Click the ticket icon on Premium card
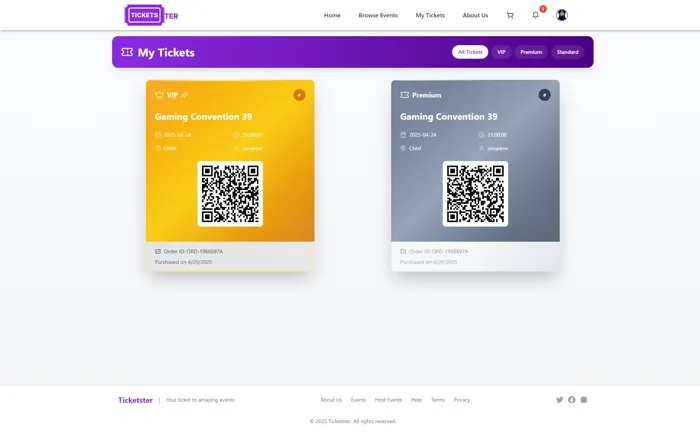The image size is (700, 434). [x=404, y=95]
